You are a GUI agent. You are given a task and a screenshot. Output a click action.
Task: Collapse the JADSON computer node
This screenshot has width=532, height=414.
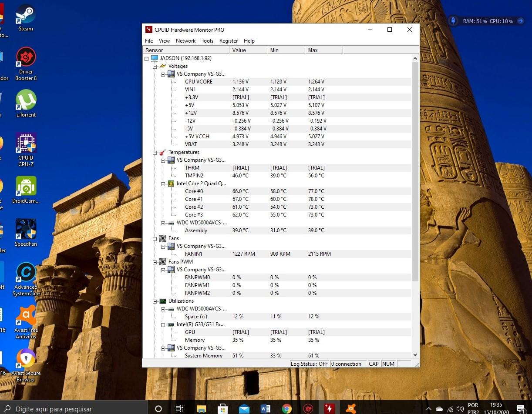tap(147, 58)
